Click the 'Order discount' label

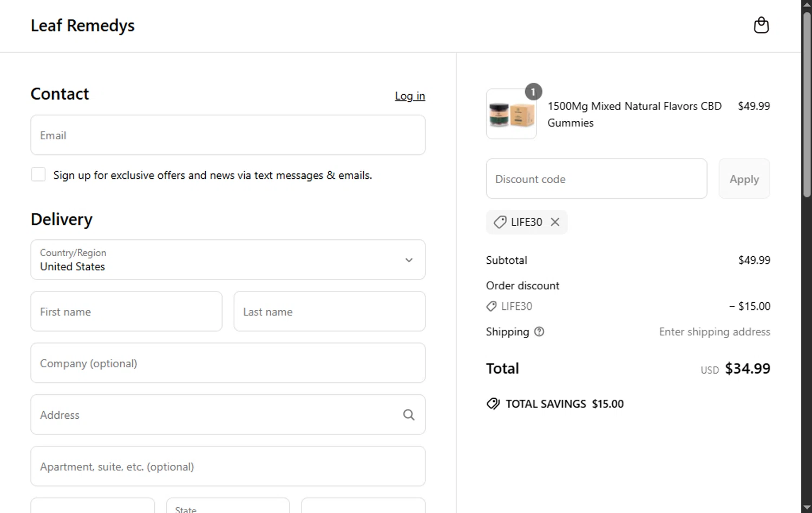pos(522,285)
